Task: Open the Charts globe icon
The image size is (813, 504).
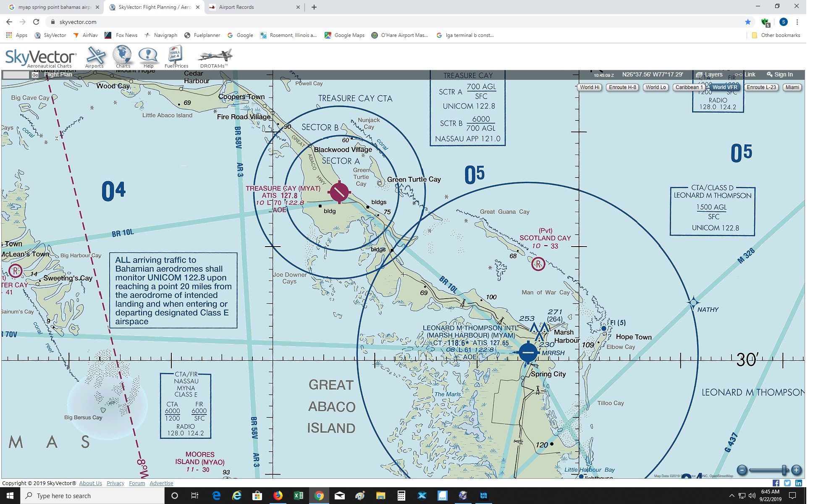Action: (123, 57)
